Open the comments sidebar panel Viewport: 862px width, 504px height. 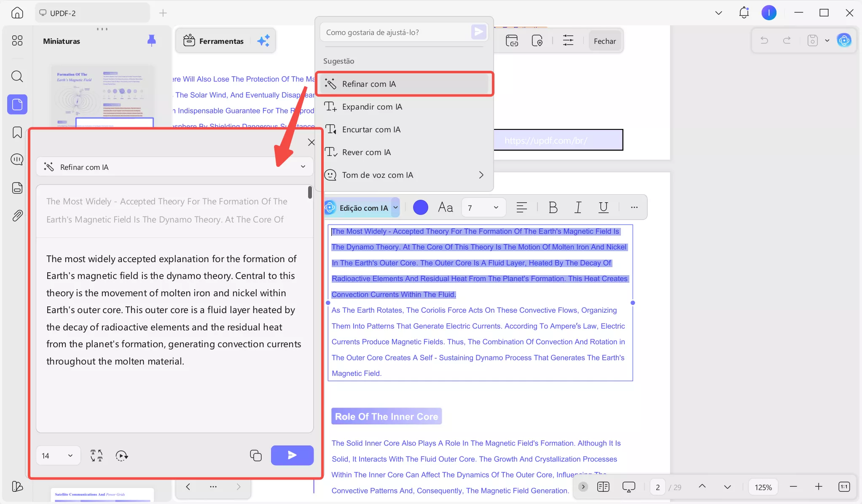[17, 159]
